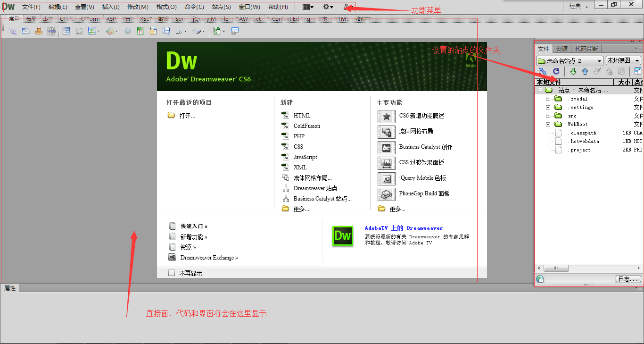Image resolution: width=644 pixels, height=344 pixels.
Task: Click the Insert Comment icon
Action: (x=166, y=31)
